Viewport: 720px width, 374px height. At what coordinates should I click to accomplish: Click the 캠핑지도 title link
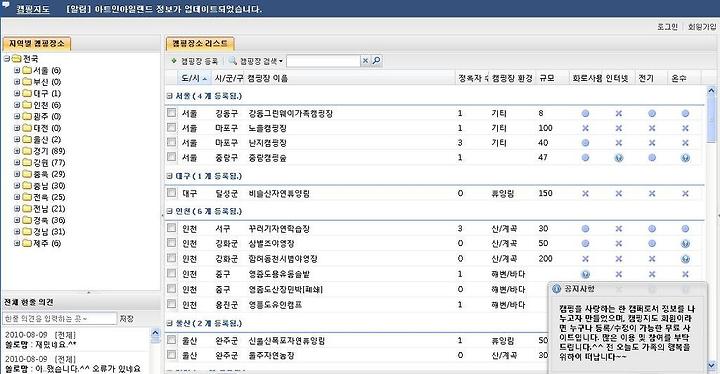tap(33, 9)
